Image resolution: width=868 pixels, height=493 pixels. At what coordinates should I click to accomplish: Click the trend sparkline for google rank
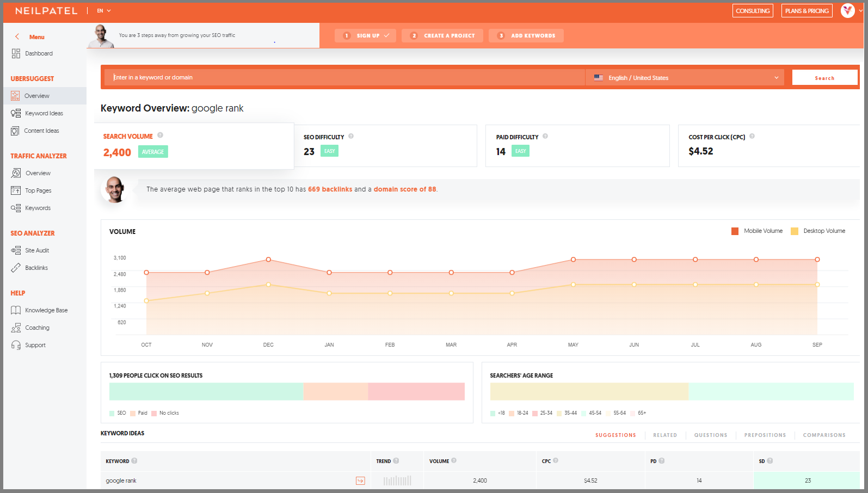pyautogui.click(x=397, y=480)
